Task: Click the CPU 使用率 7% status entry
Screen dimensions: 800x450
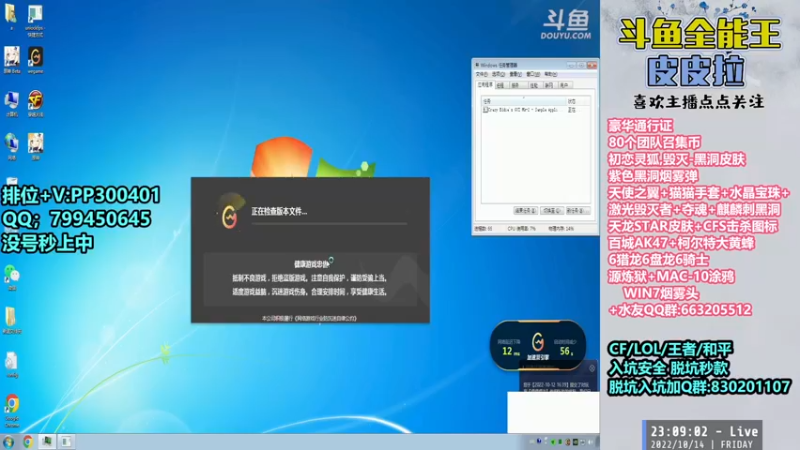Action: pos(521,229)
